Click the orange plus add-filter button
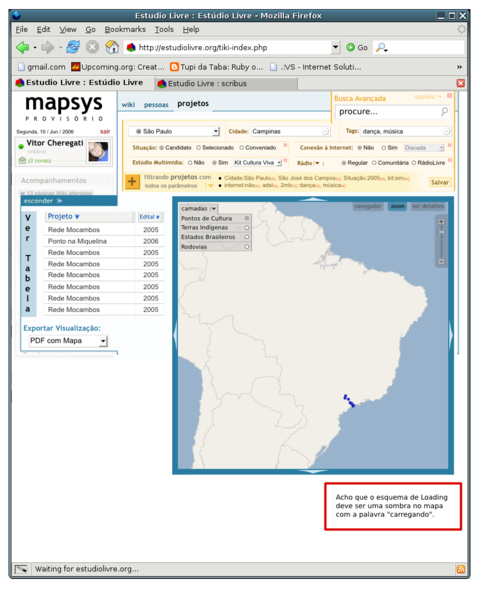Screen dimensions: 479x600 coord(132,181)
